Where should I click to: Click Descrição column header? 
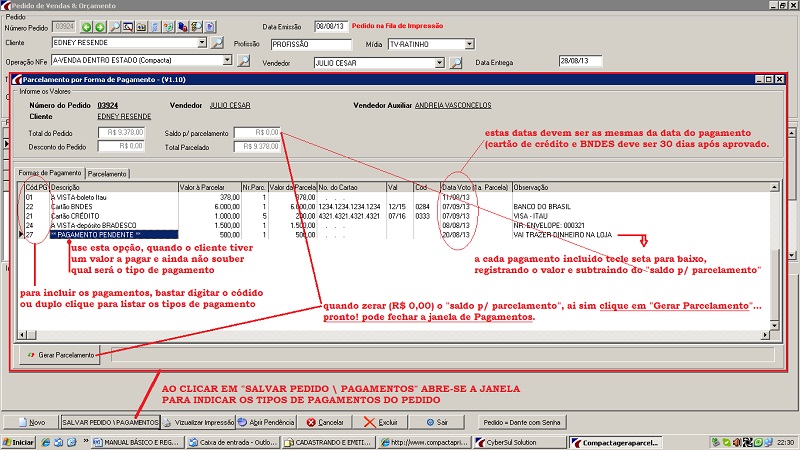[x=114, y=187]
